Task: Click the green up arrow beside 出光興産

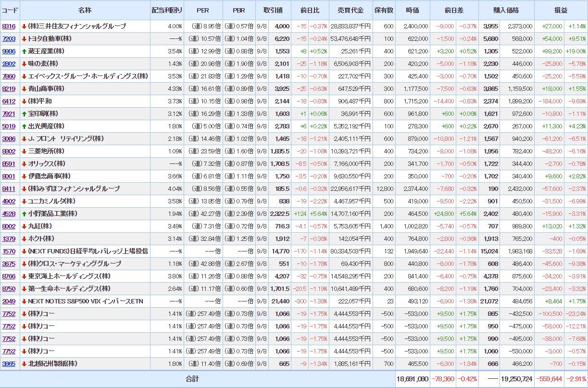Action: tap(24, 126)
